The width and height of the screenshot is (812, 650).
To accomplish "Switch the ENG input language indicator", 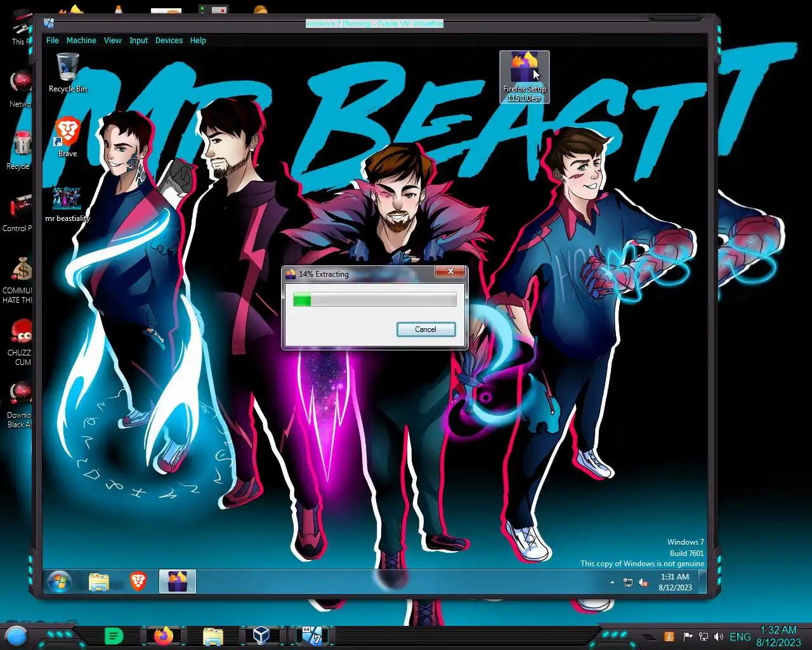I will [740, 637].
